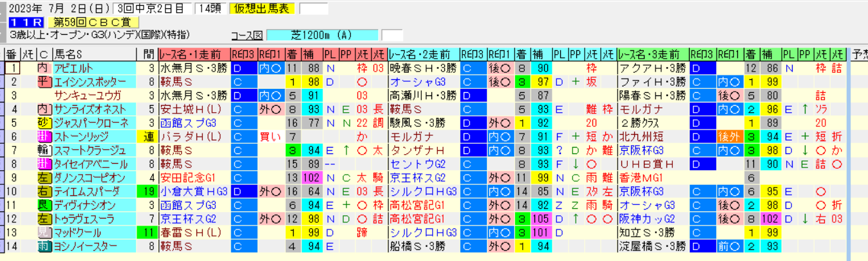Click the 左 badge beside ダノンスコーピオン
The width and height of the screenshot is (868, 261).
[x=43, y=178]
